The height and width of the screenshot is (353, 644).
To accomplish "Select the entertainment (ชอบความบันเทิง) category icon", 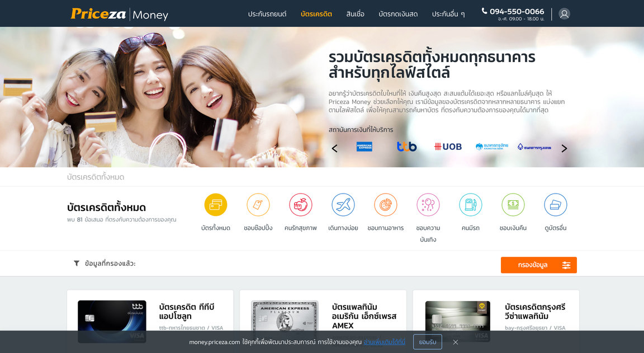I will (x=428, y=205).
